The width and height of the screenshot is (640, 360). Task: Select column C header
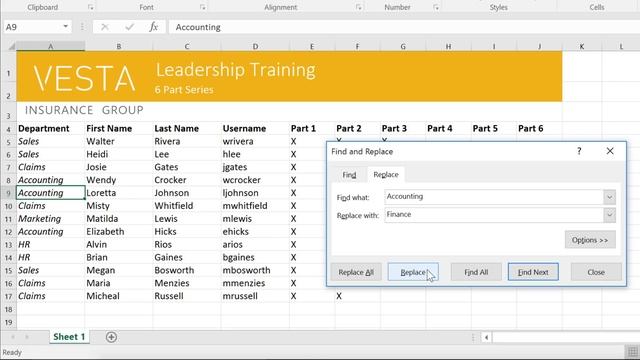pyautogui.click(x=187, y=47)
